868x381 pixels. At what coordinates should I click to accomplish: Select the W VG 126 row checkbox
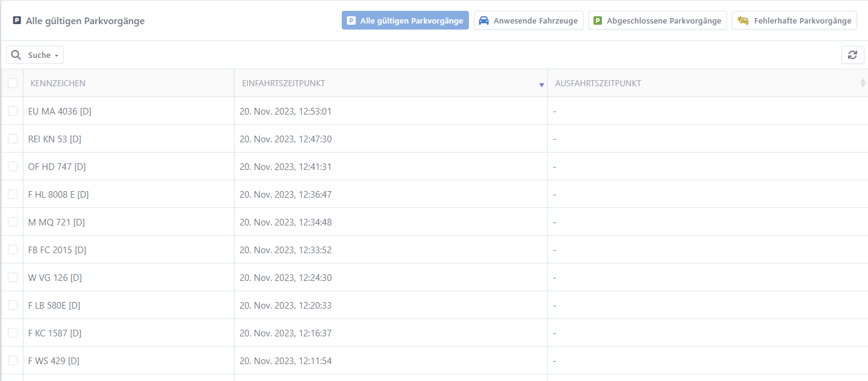13,277
